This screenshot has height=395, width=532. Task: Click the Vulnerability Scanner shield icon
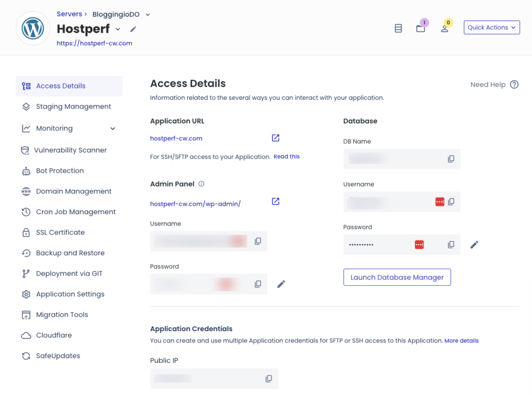pos(25,150)
